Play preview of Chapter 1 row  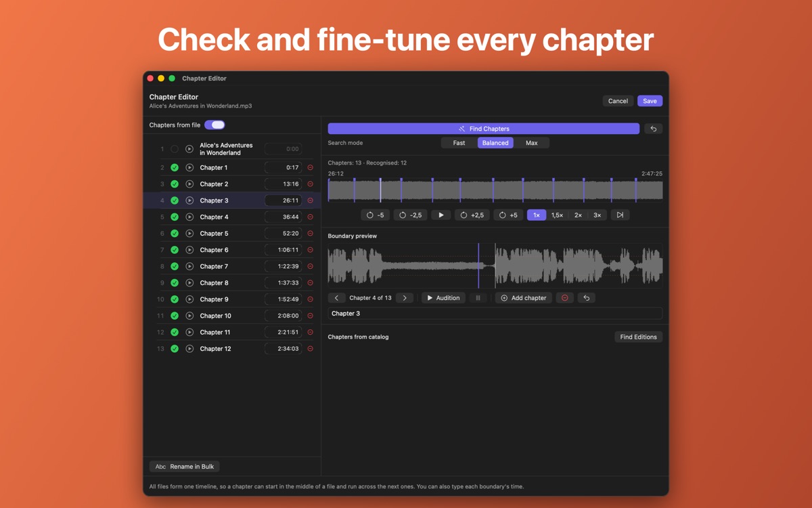(x=189, y=167)
